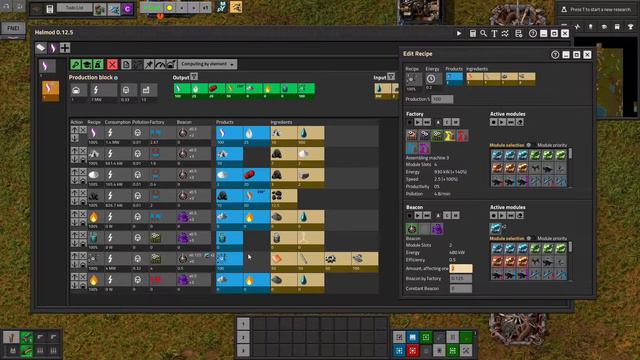Click Constant Beacon input field

[x=461, y=288]
